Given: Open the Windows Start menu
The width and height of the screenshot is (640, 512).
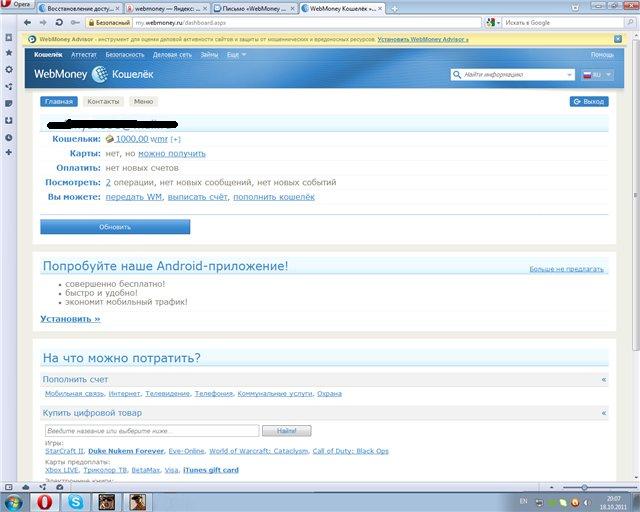Looking at the screenshot, I should click(x=13, y=502).
